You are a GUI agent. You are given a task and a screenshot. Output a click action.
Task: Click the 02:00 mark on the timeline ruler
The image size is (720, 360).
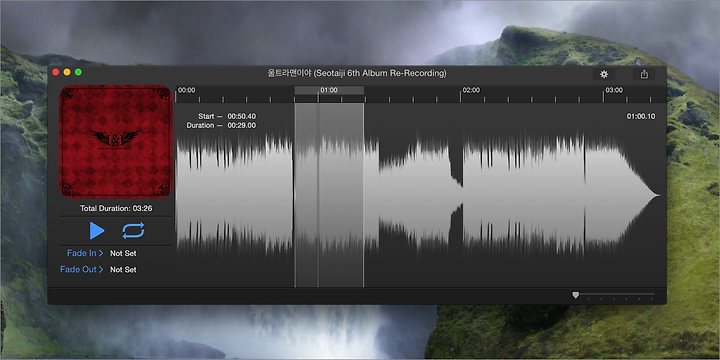471,90
